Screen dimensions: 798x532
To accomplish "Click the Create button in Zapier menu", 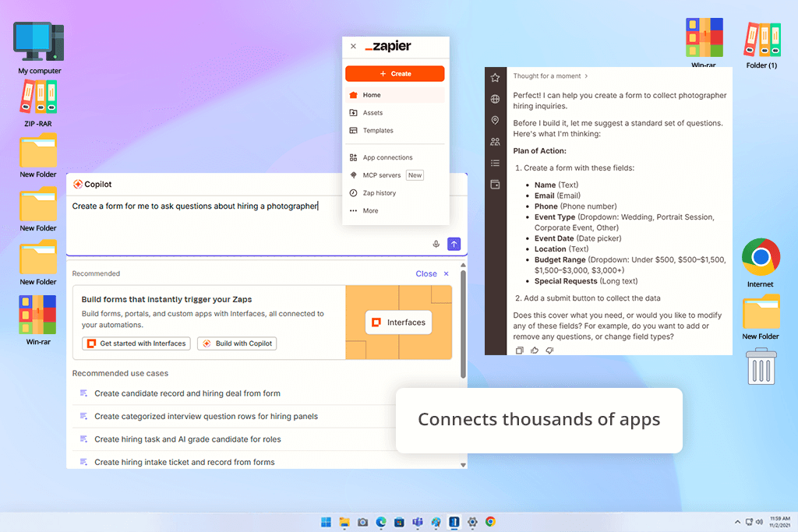I will (x=395, y=74).
